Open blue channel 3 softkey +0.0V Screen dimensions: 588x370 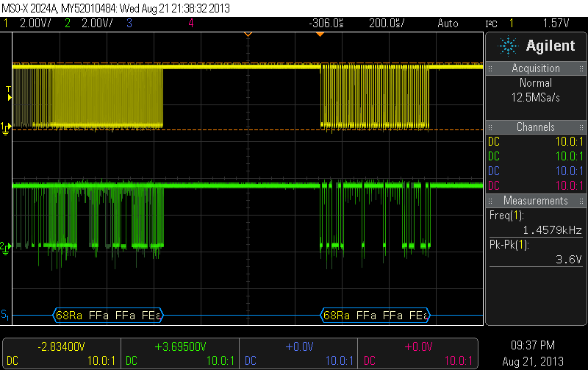click(298, 354)
